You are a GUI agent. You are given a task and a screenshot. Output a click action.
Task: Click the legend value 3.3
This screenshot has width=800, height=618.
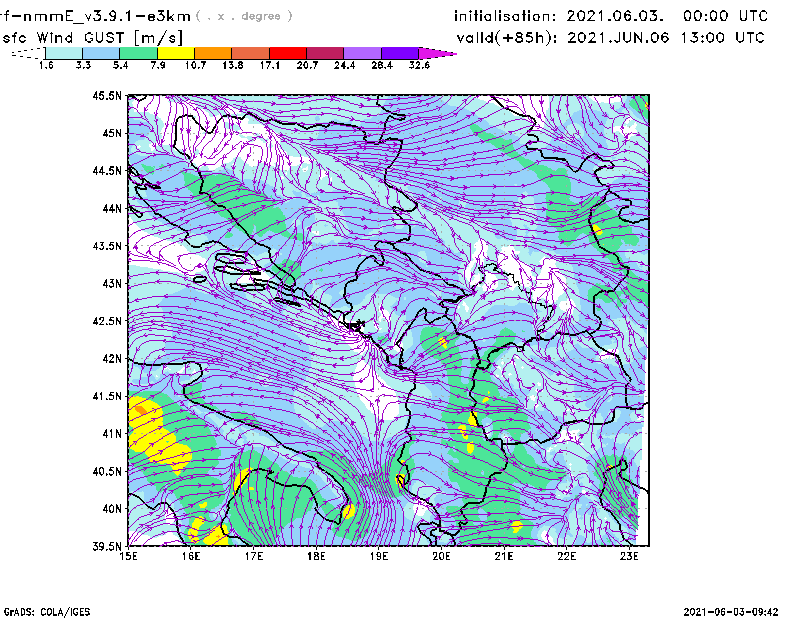(x=83, y=65)
